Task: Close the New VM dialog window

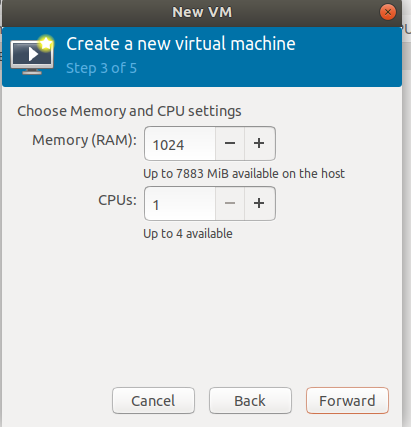Action: click(388, 12)
